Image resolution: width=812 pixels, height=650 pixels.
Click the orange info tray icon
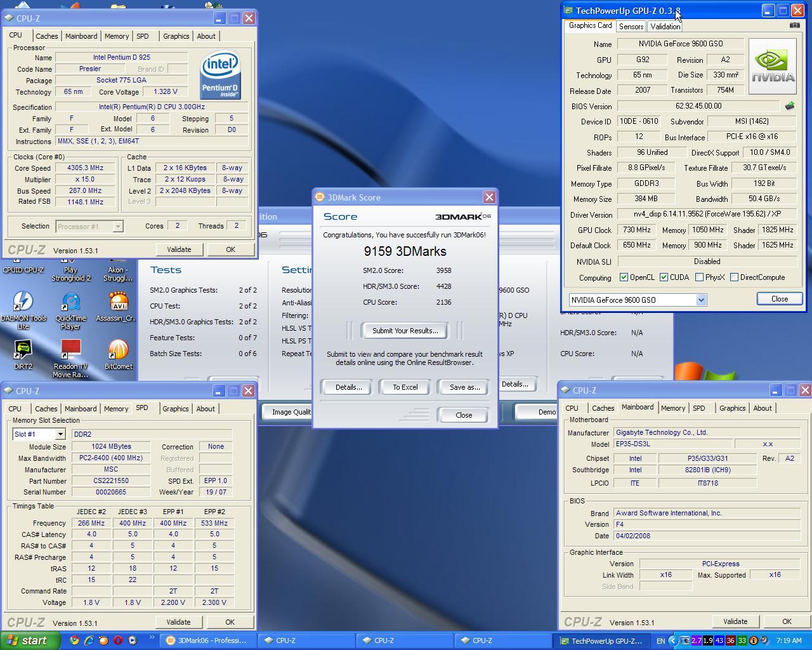pos(754,640)
